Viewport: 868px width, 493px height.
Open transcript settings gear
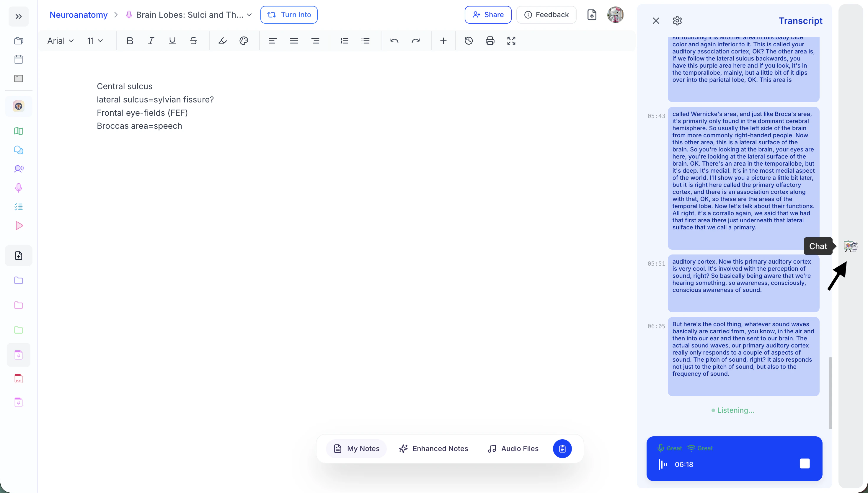677,21
